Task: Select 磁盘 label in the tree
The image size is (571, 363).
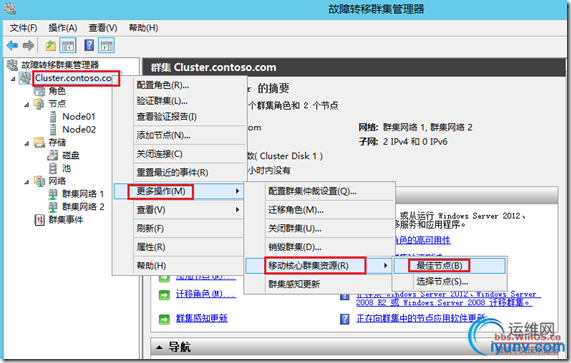Action: [x=71, y=155]
